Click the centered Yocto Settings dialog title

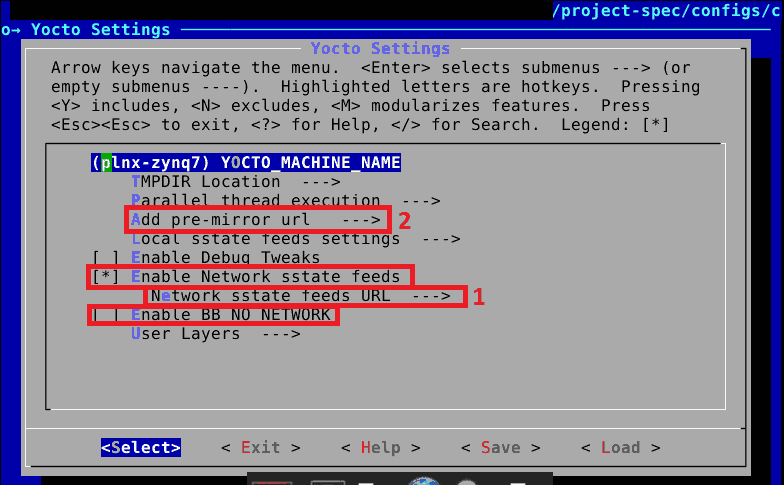[380, 48]
